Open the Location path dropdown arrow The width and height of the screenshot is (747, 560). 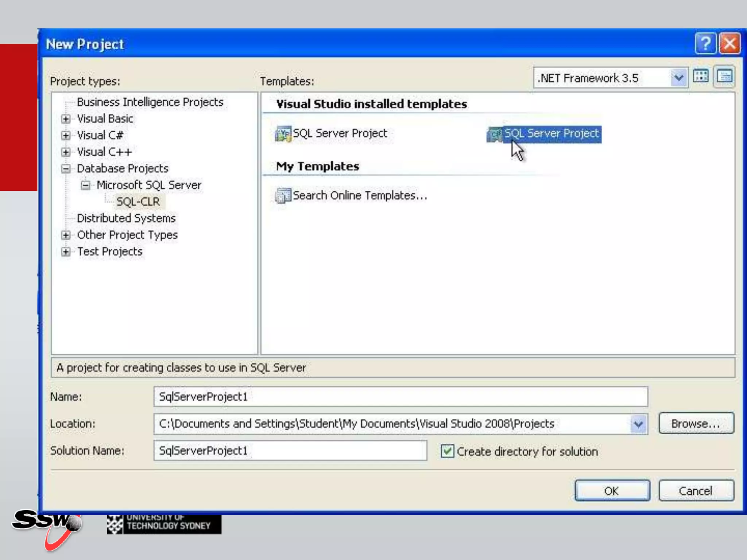tap(638, 424)
